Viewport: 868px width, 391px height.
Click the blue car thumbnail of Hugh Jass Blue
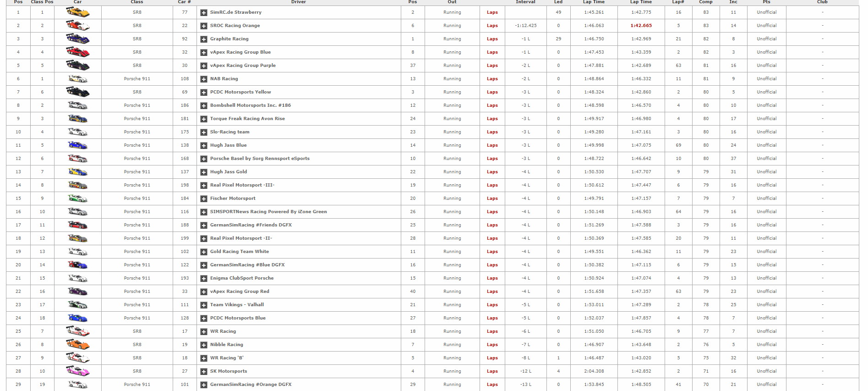[77, 145]
